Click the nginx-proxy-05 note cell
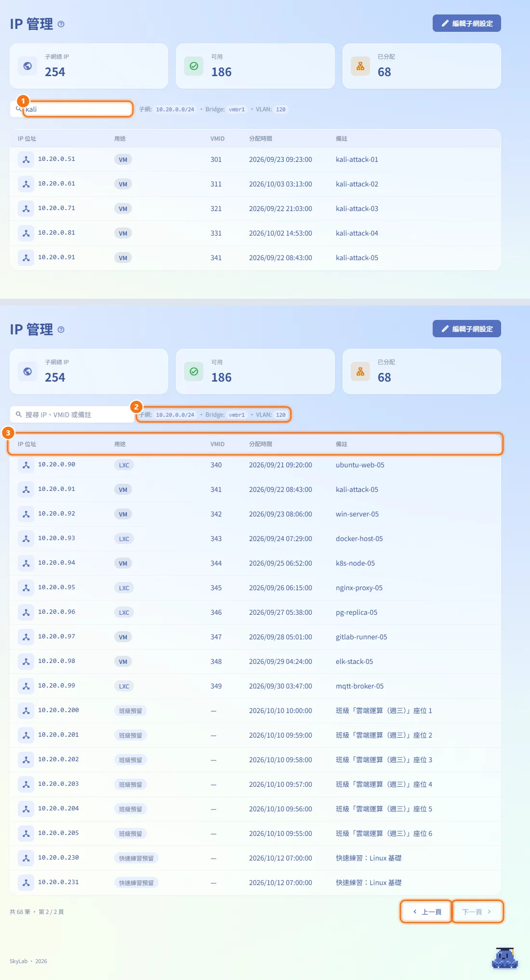Screen dimensions: 530x980 359,588
